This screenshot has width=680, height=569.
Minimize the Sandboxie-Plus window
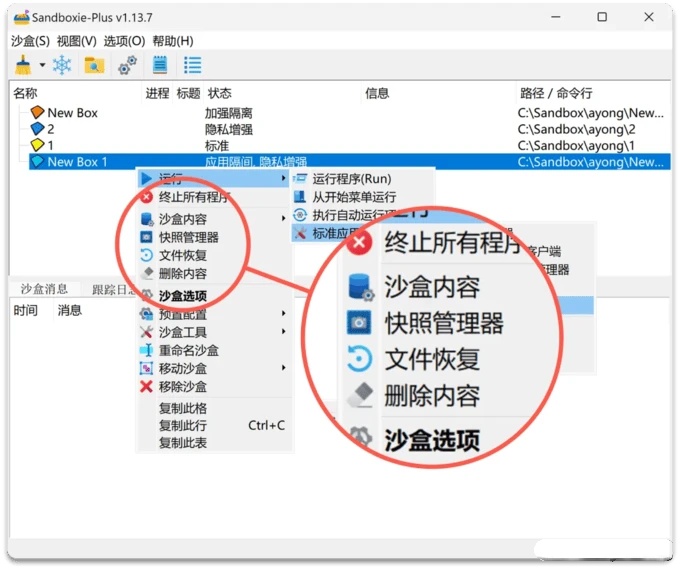(x=556, y=17)
